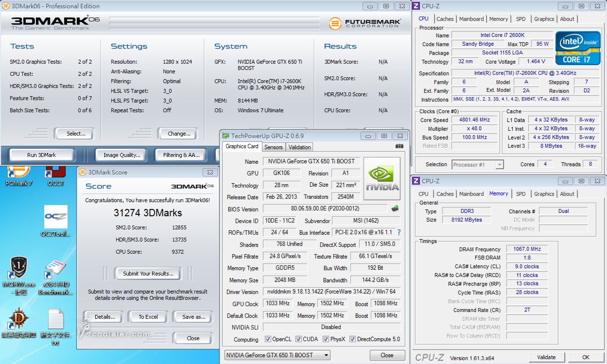Click the Image Quality... button
607x364 pixels.
point(122,155)
